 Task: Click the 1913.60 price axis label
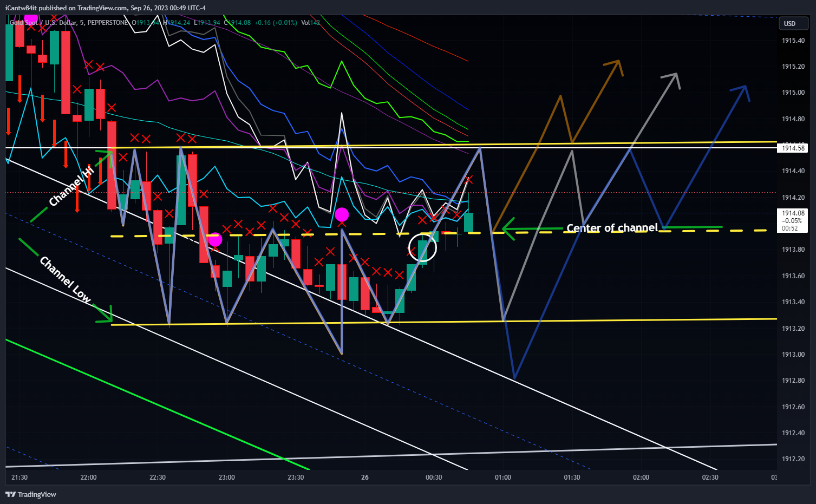[x=793, y=276]
